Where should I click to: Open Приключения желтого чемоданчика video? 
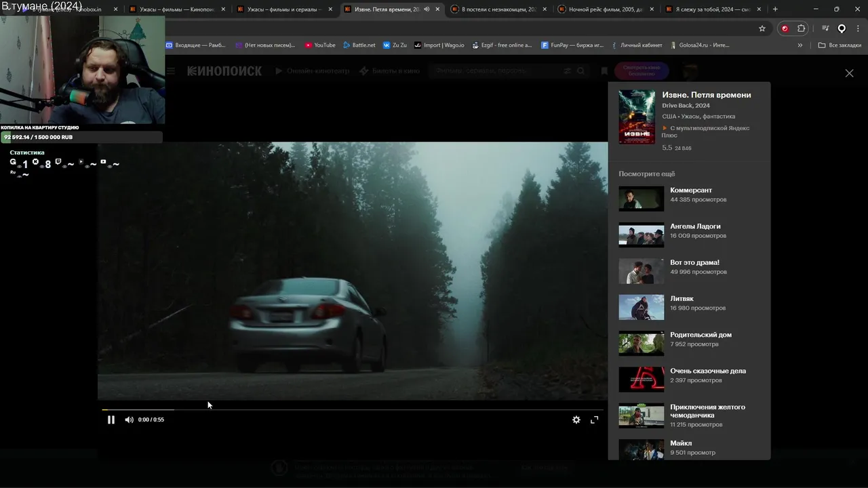[x=707, y=411]
